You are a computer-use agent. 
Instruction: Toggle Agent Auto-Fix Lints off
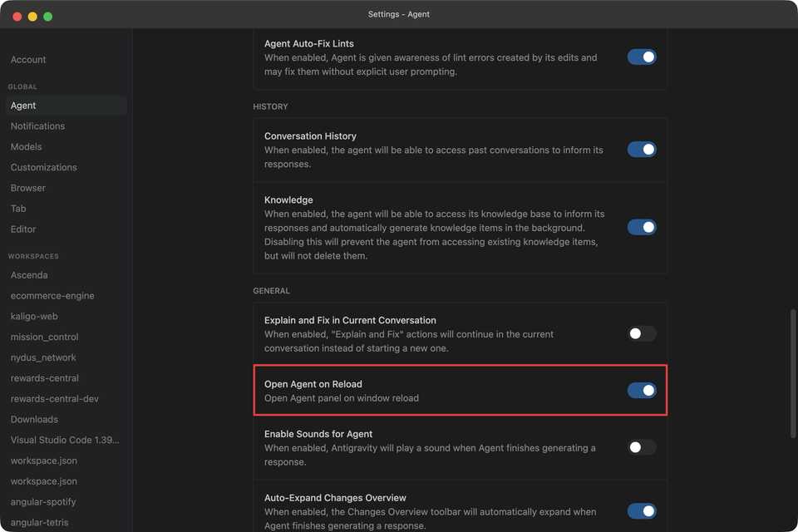[643, 57]
